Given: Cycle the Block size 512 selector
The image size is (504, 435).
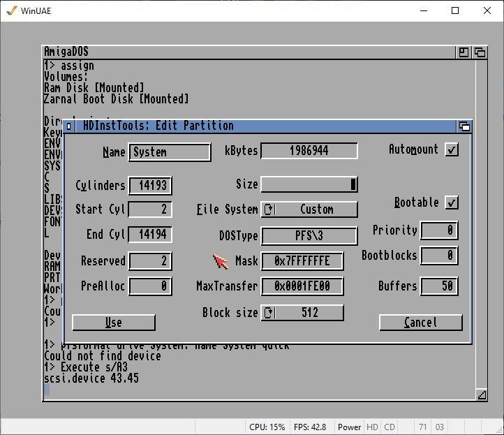Looking at the screenshot, I should 302,313.
